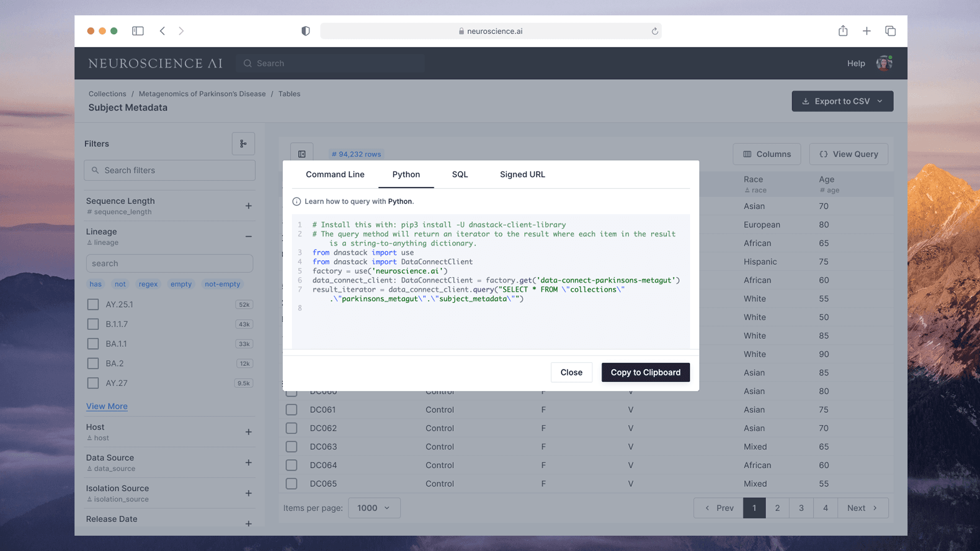Click the Next page button
The height and width of the screenshot is (551, 980).
pos(863,508)
